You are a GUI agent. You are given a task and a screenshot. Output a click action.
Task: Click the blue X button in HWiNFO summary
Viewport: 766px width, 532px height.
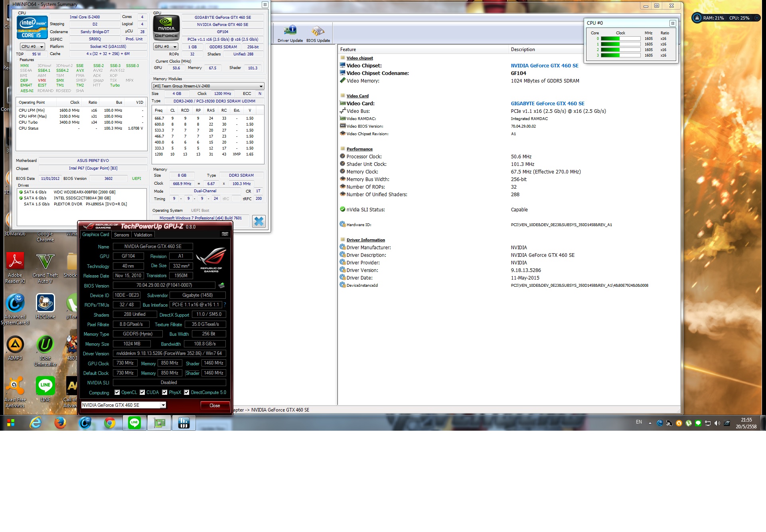pyautogui.click(x=259, y=221)
